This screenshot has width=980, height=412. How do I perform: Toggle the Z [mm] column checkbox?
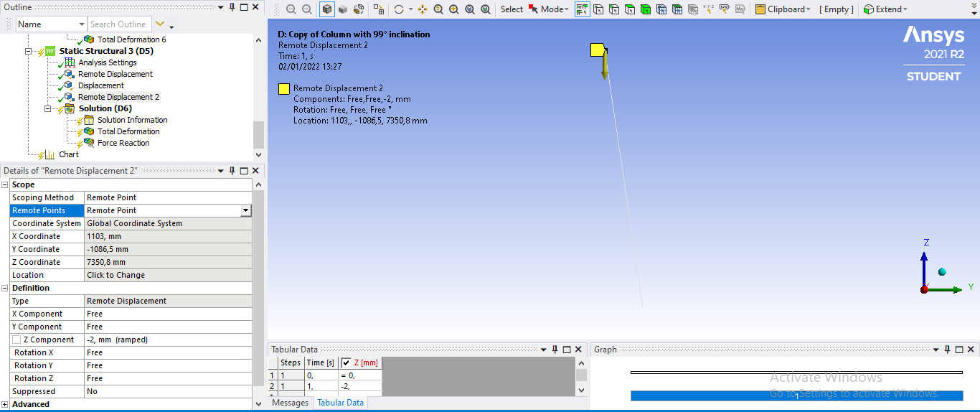pos(347,362)
